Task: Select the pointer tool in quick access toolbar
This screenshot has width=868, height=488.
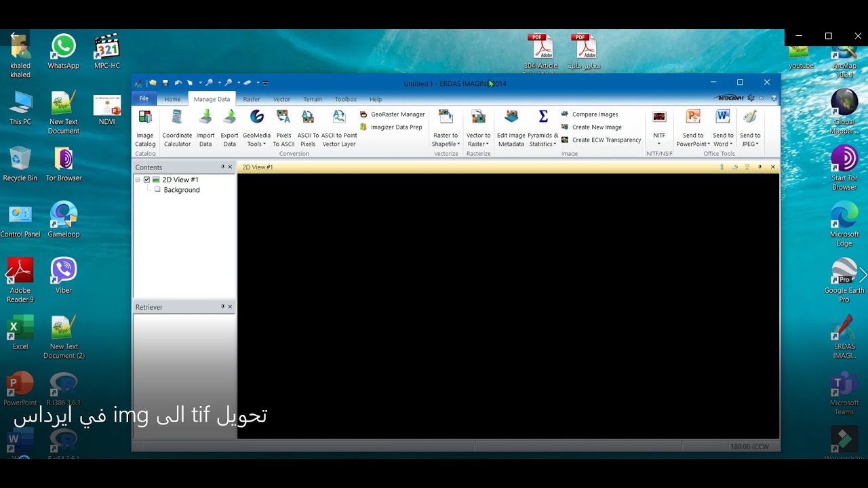Action: click(190, 83)
